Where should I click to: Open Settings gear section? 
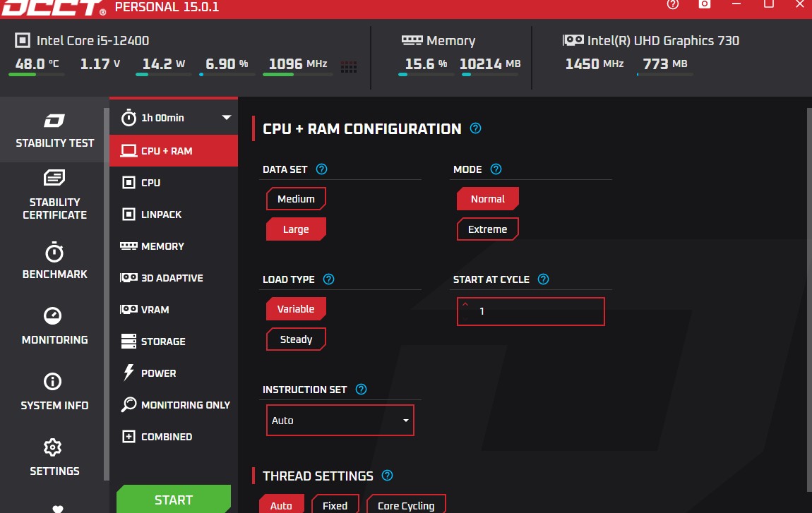(x=54, y=457)
